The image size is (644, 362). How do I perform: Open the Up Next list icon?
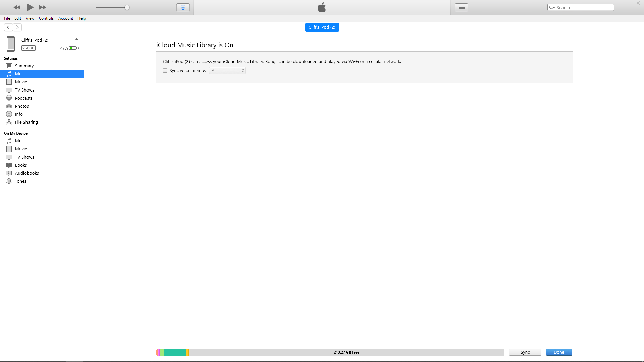point(462,7)
